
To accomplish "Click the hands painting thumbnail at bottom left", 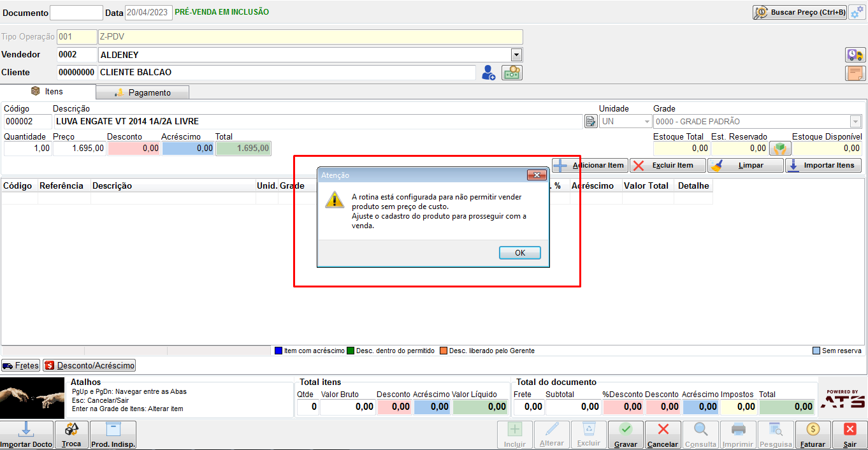I will 33,398.
